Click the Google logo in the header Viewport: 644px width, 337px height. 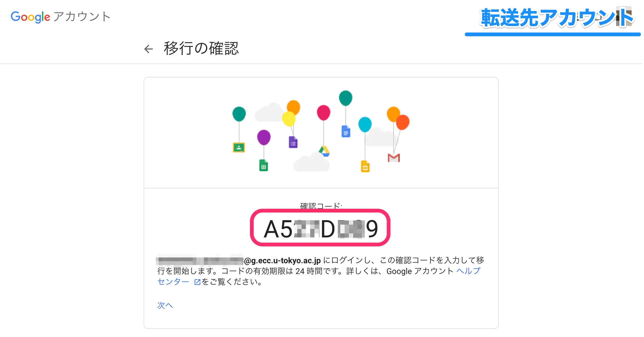click(30, 17)
